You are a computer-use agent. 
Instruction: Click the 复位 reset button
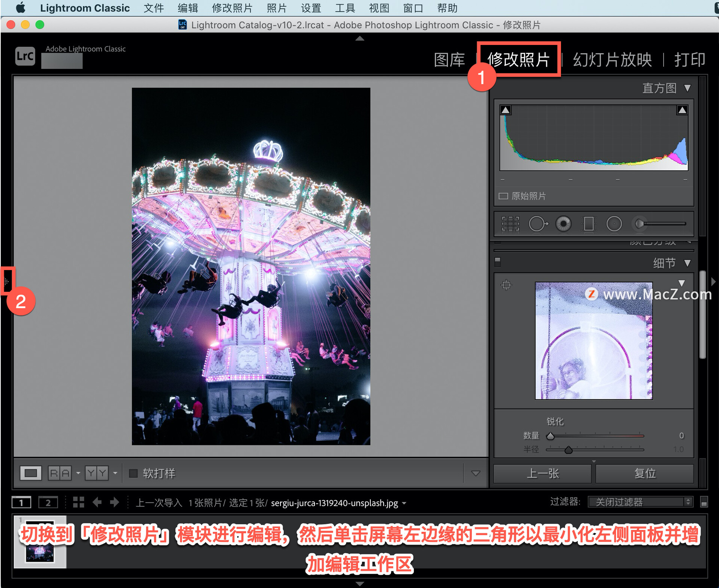644,474
